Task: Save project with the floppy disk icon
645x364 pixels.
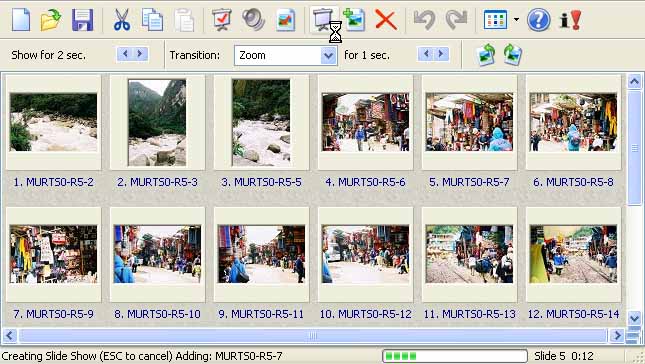Action: point(82,20)
